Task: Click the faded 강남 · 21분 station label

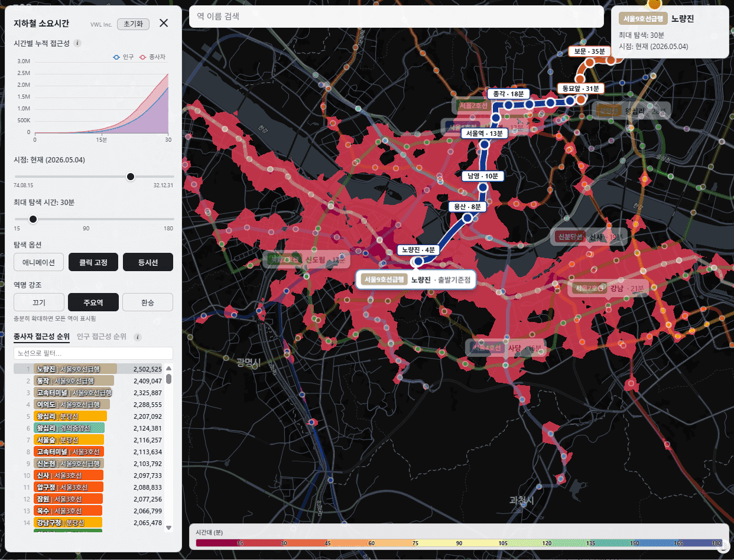Action: [609, 288]
